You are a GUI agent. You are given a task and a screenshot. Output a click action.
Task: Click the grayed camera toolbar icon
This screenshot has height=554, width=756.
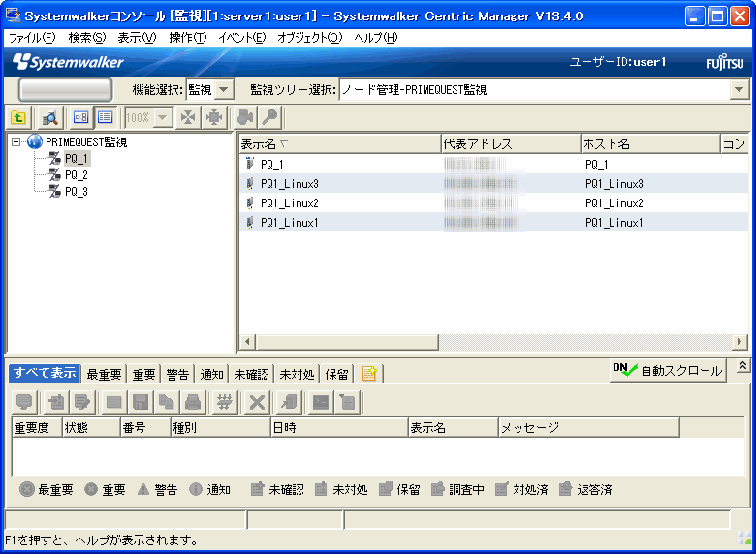(245, 117)
